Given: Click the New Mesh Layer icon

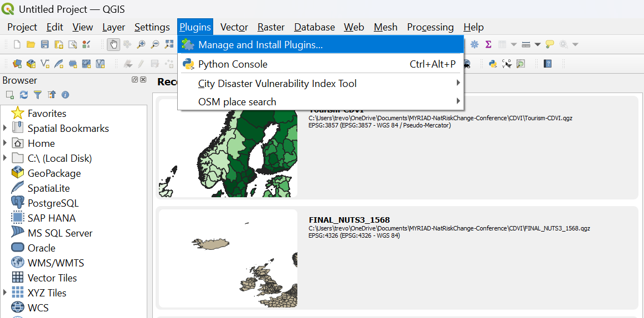Looking at the screenshot, I should point(86,64).
